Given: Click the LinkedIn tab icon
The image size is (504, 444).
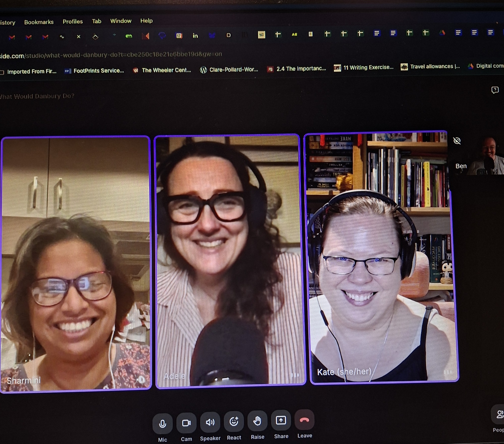Looking at the screenshot, I should (x=195, y=36).
